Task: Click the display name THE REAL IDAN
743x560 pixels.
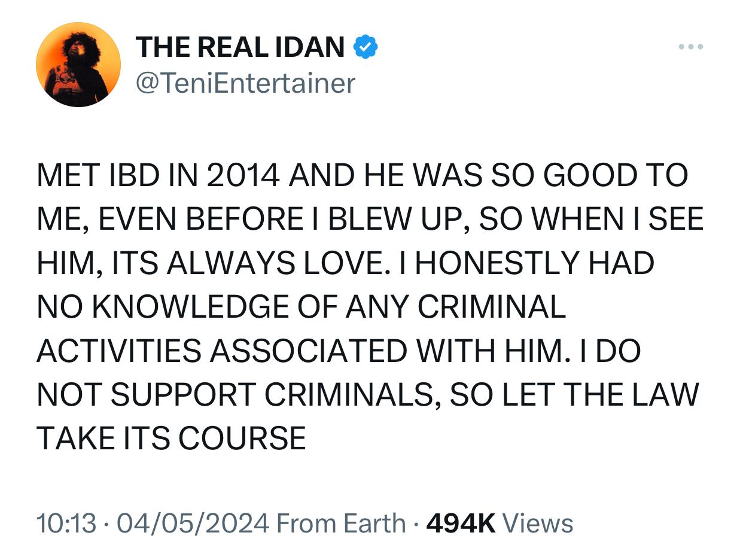Action: (x=240, y=47)
